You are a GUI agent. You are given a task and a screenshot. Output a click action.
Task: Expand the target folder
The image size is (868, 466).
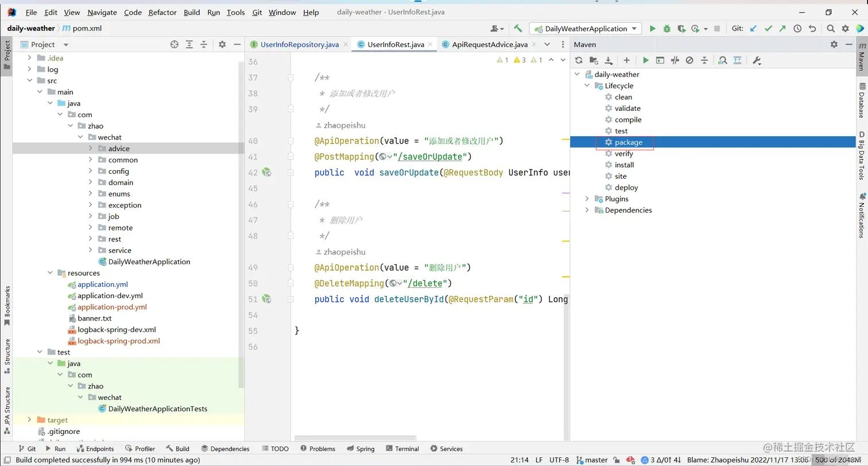pyautogui.click(x=29, y=420)
